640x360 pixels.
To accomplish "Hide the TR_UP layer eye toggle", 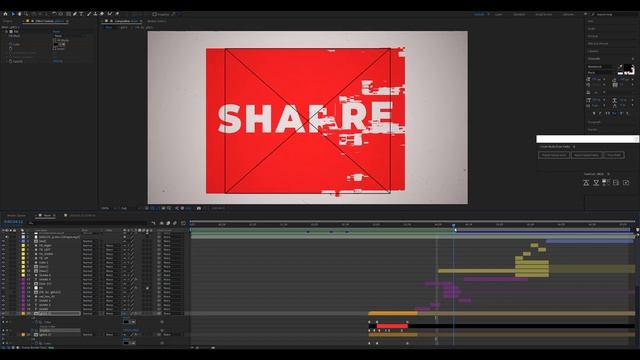I will click(x=3, y=258).
